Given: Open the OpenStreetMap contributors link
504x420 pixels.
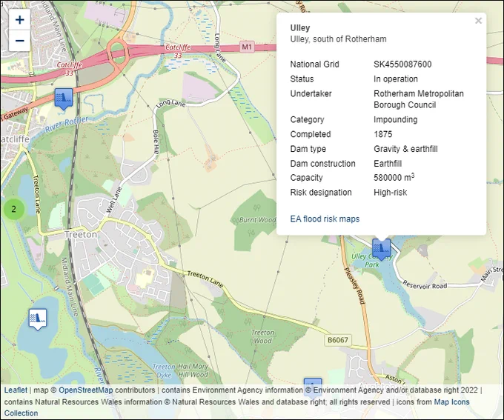Looking at the screenshot, I should (85, 390).
